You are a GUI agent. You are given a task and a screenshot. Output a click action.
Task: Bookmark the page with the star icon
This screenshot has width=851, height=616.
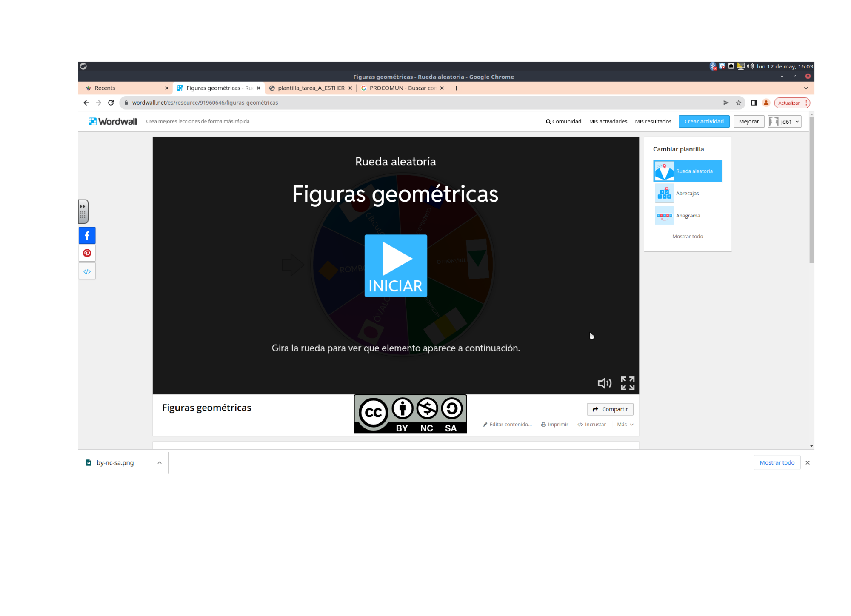[x=738, y=103]
